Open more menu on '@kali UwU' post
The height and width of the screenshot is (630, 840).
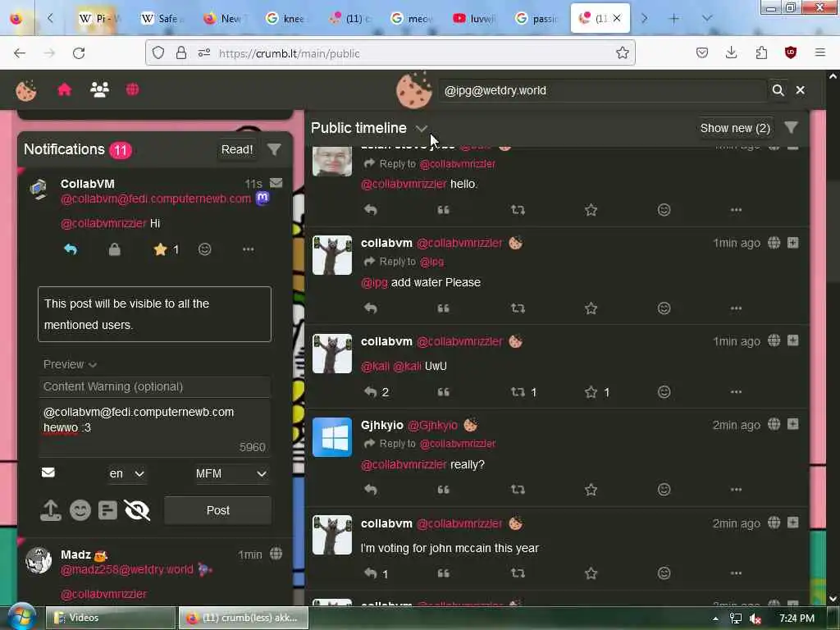pos(736,391)
